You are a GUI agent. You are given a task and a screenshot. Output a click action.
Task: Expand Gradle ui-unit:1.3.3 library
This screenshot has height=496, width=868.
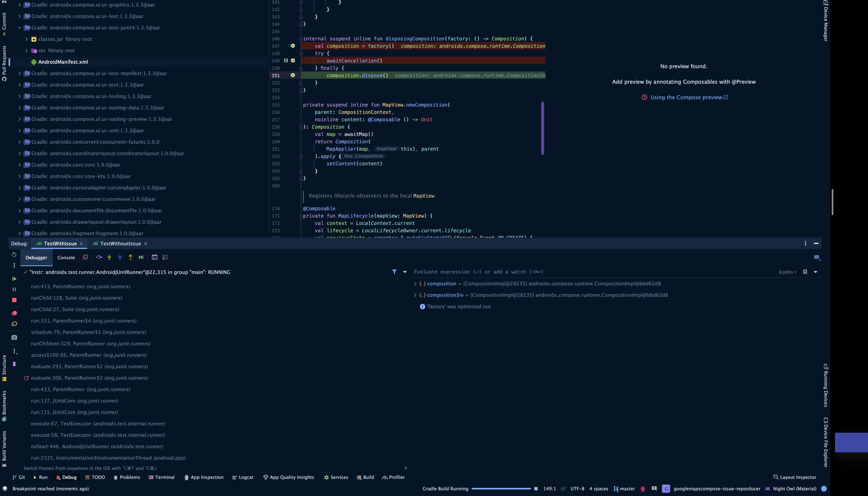coord(19,130)
